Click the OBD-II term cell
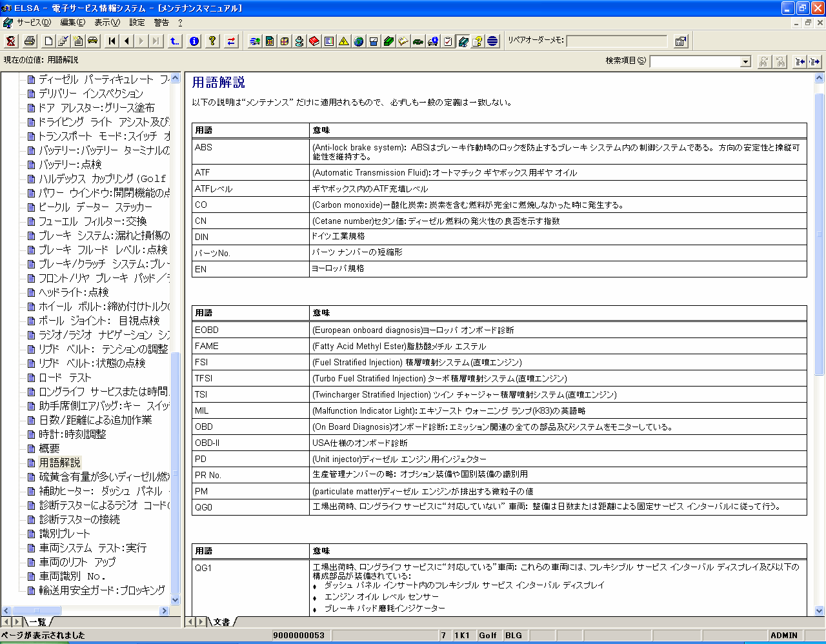Viewport: 826px width, 644px height. (250, 443)
